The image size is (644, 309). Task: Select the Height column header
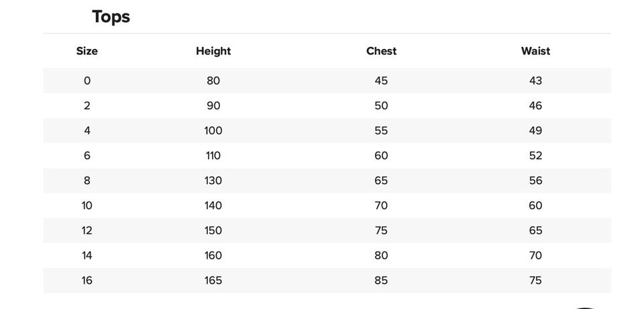click(213, 51)
